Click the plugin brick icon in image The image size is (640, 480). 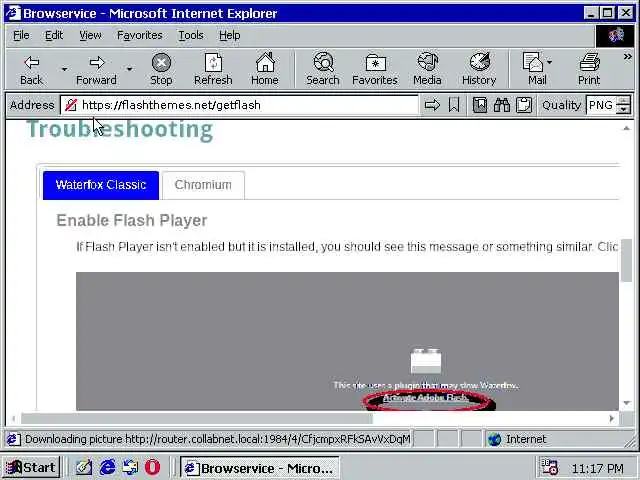426,361
